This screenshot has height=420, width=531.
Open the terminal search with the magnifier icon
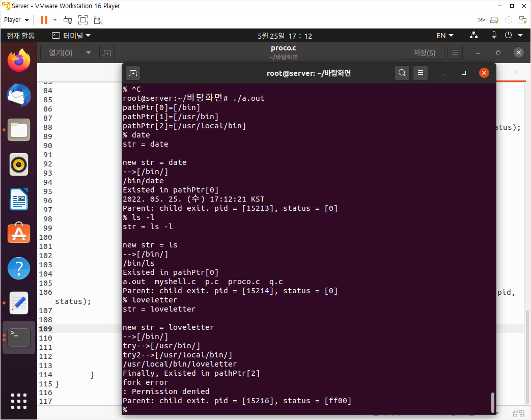tap(402, 73)
